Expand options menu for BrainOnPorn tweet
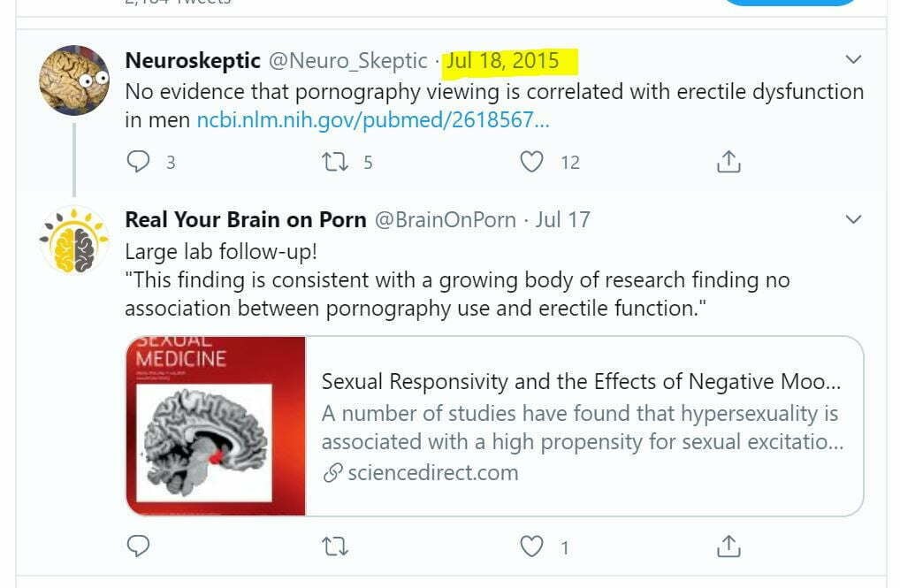The image size is (900, 588). [853, 218]
